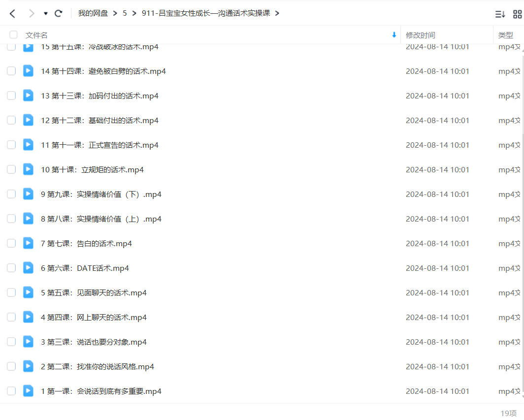Viewport: 524px width, 420px height.
Task: Open 我的网盘 in the breadcrumb
Action: pyautogui.click(x=93, y=13)
